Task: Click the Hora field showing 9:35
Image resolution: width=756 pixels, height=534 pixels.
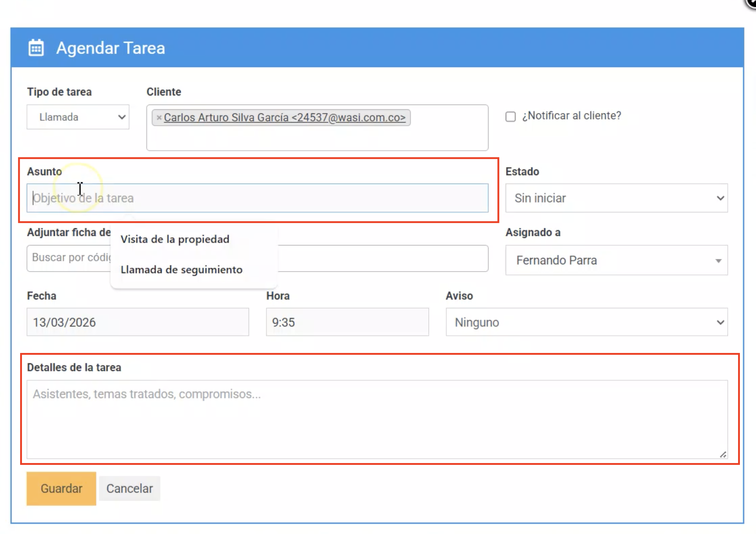Action: pyautogui.click(x=347, y=322)
